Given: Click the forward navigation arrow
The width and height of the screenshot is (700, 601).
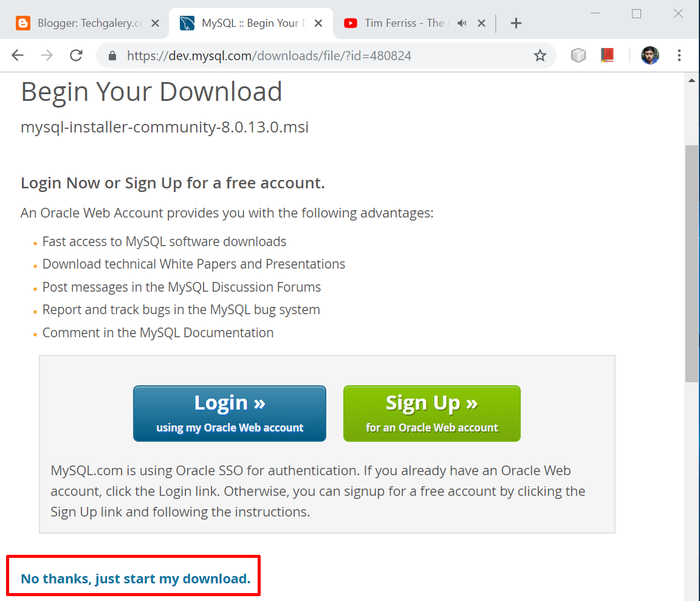Looking at the screenshot, I should (x=46, y=55).
